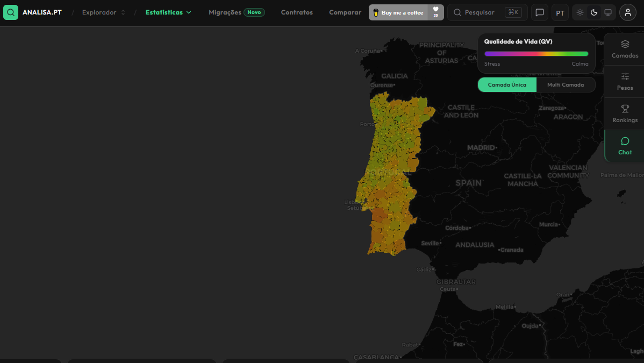
Task: Click the ⌘K shortcut badge
Action: [x=513, y=12]
